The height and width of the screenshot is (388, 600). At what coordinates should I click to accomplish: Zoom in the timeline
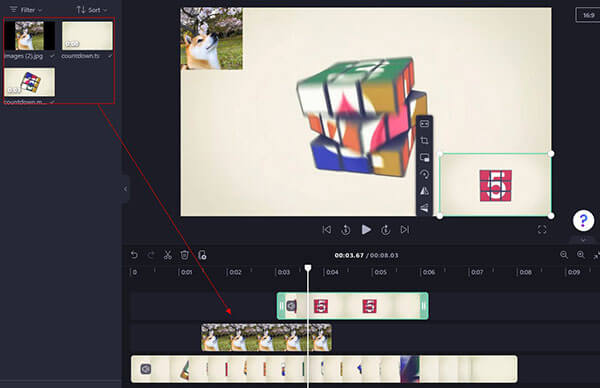[x=580, y=255]
